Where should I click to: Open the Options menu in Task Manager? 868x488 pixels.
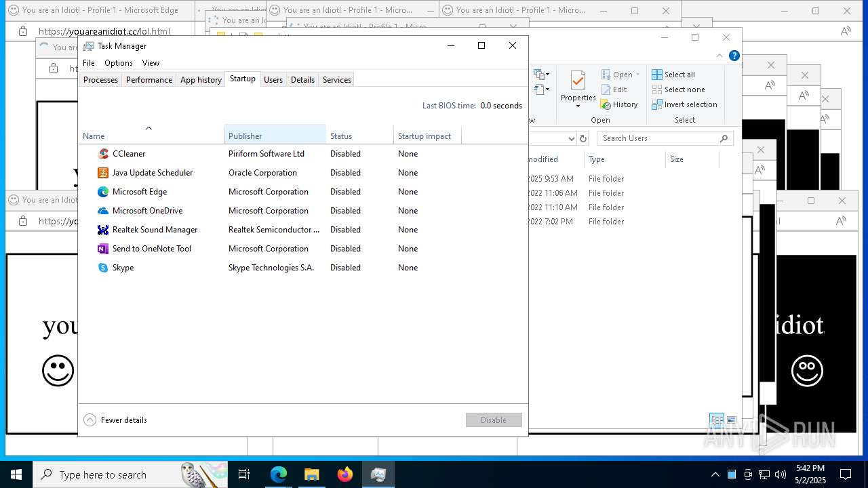pos(119,63)
